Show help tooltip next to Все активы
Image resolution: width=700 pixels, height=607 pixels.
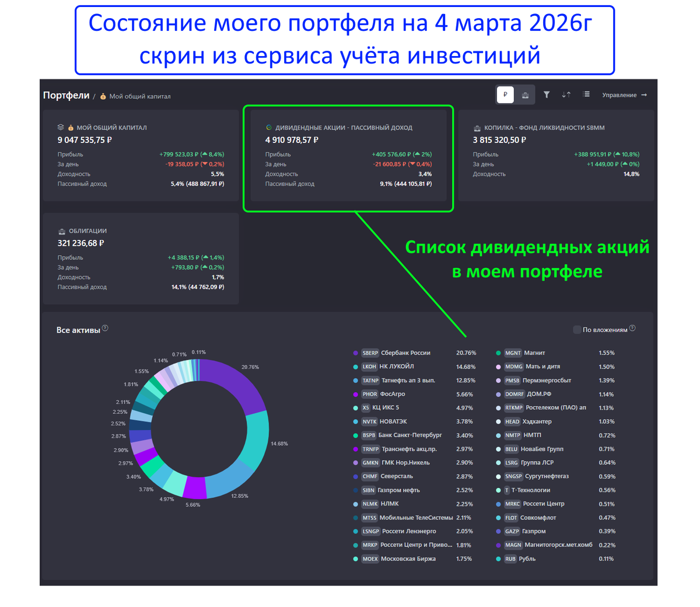click(x=105, y=328)
